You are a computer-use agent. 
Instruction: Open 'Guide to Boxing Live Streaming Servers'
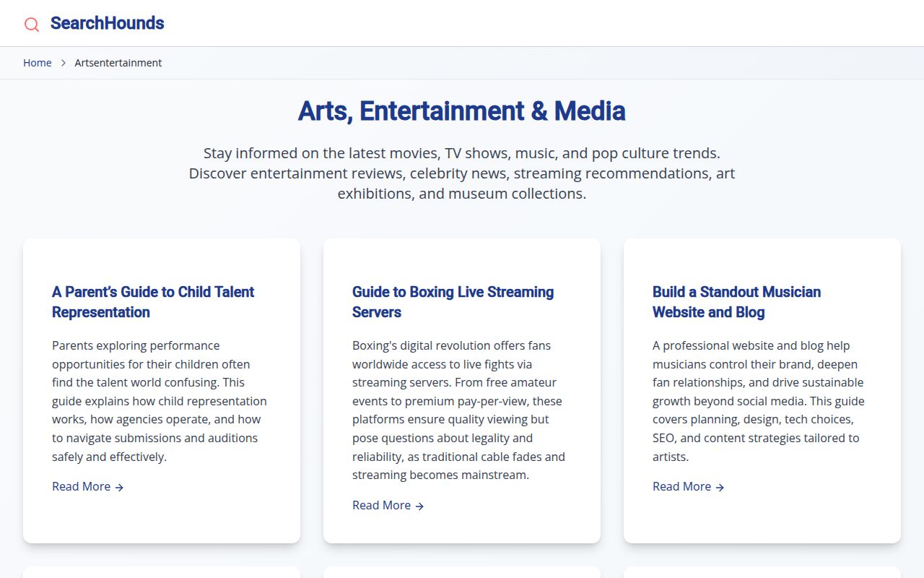click(453, 302)
